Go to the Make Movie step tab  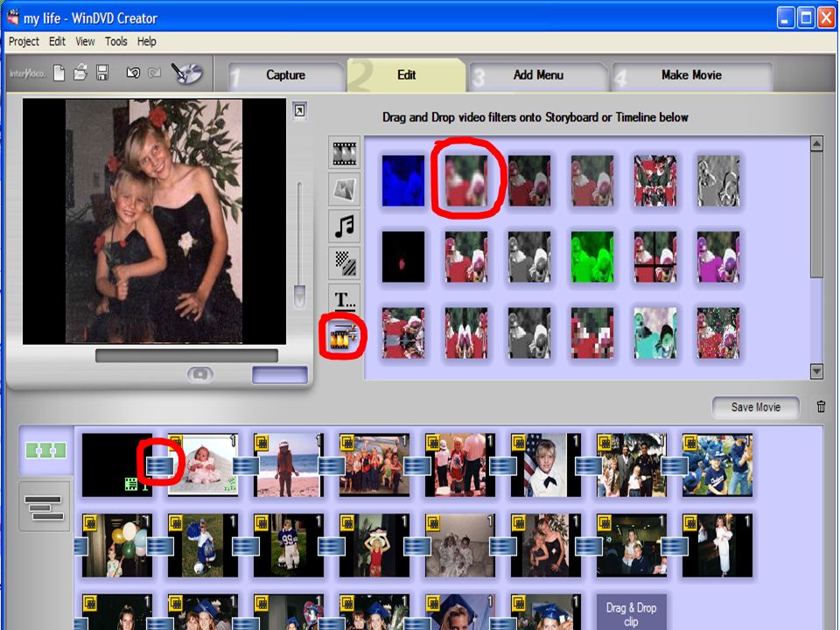point(691,75)
